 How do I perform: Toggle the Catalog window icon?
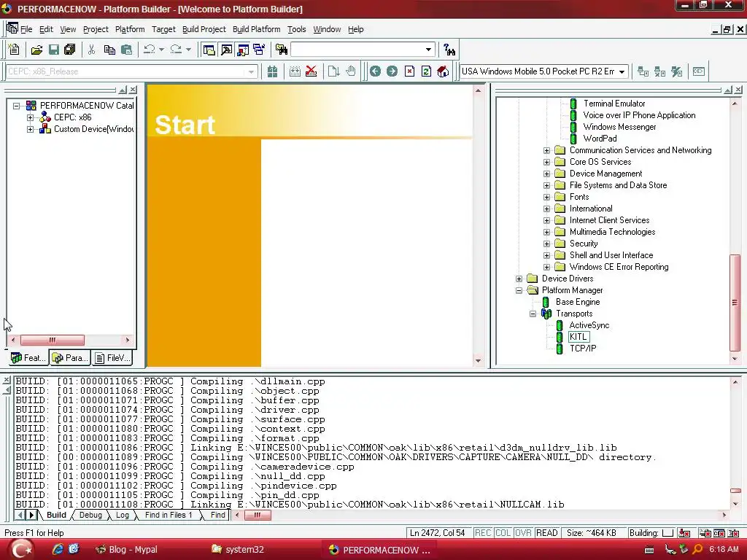point(243,50)
